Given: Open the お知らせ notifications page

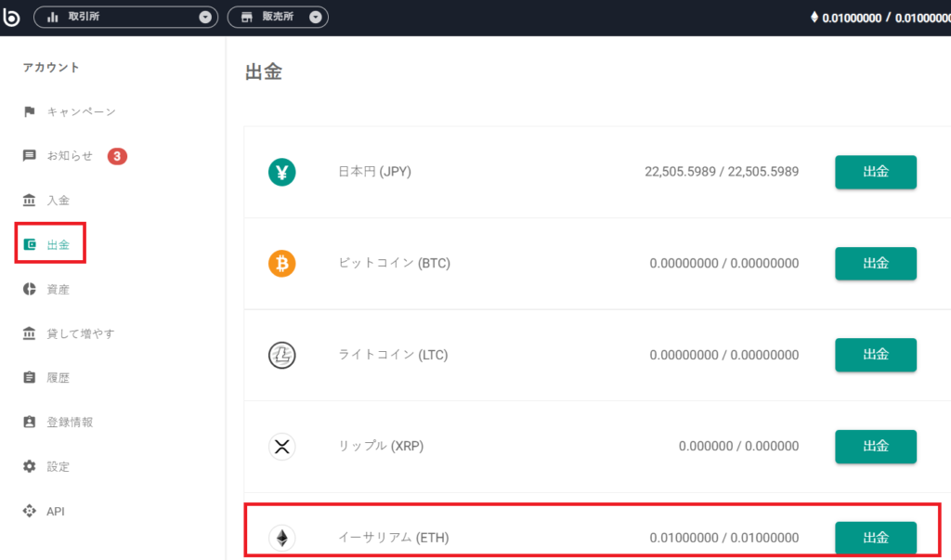Looking at the screenshot, I should pos(70,156).
